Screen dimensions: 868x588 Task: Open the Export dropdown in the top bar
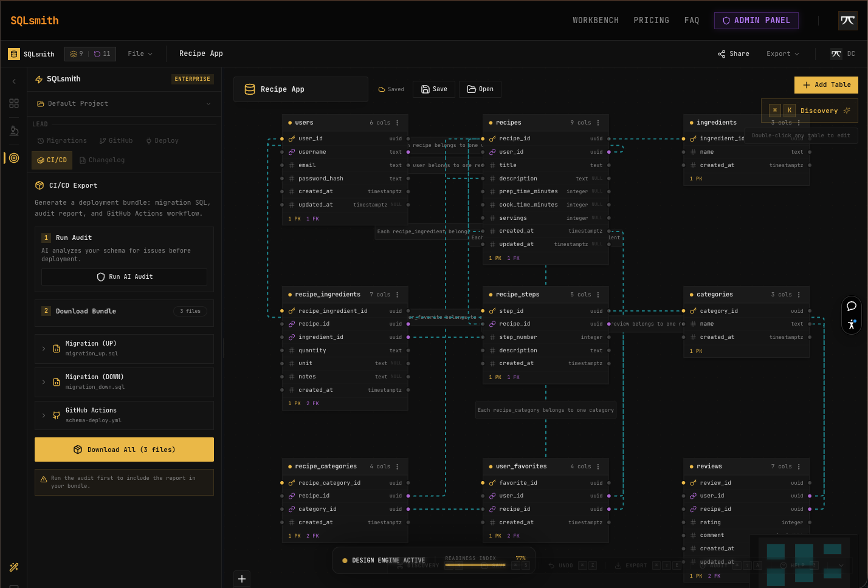782,53
